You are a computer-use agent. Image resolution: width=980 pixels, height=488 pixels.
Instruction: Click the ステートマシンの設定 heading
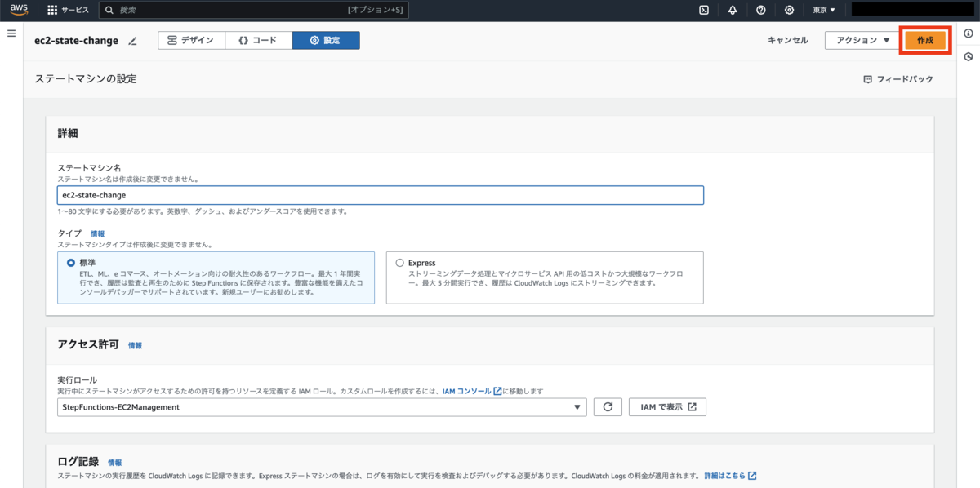click(x=86, y=79)
